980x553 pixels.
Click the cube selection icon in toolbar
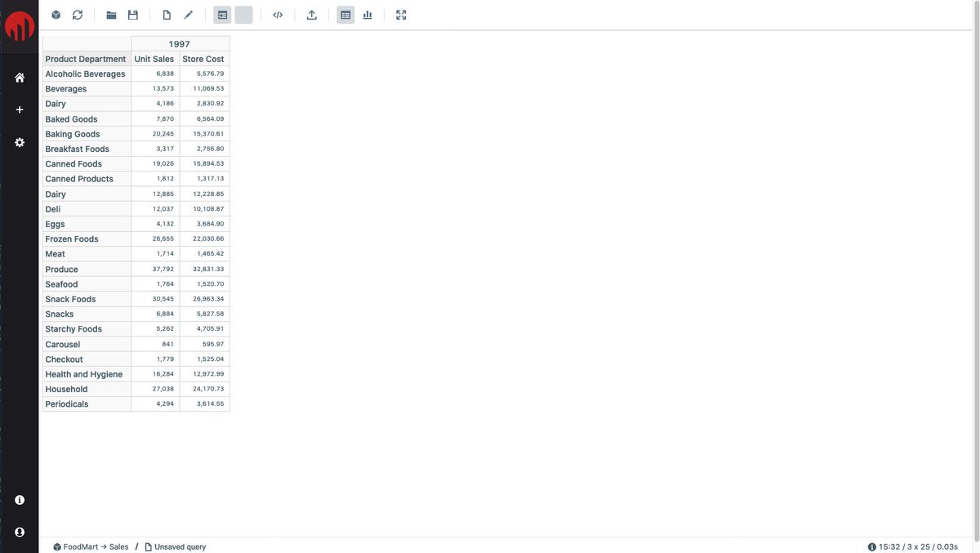tap(56, 15)
